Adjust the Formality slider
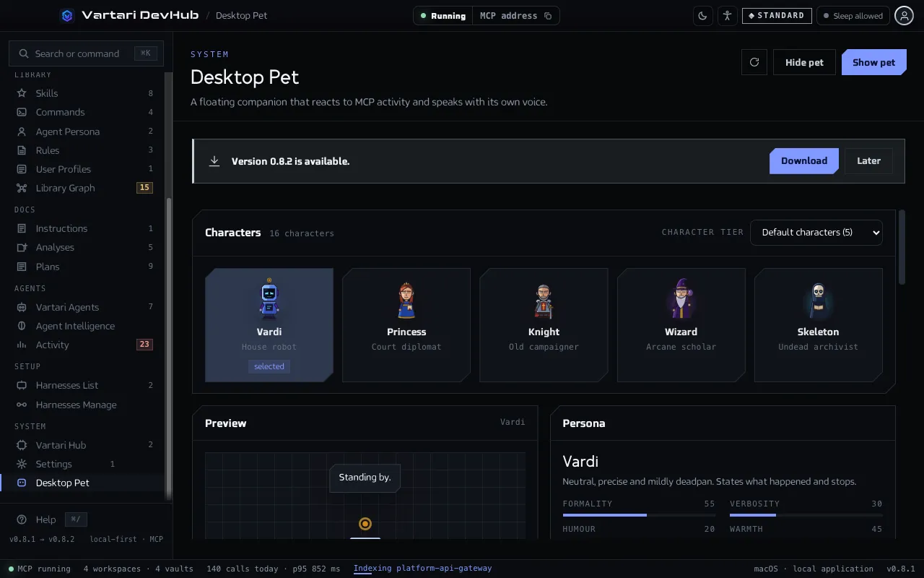Image resolution: width=924 pixels, height=578 pixels. tap(639, 515)
